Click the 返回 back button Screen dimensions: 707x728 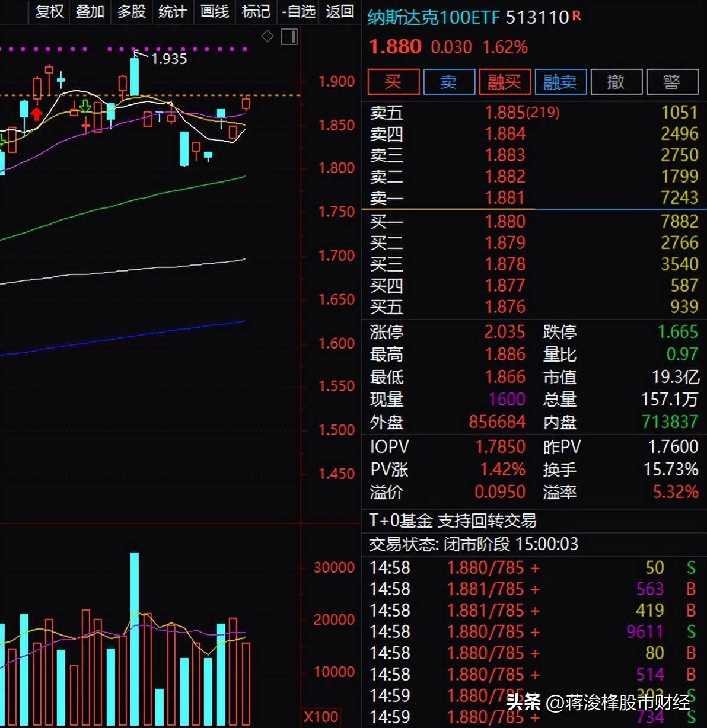tap(340, 11)
